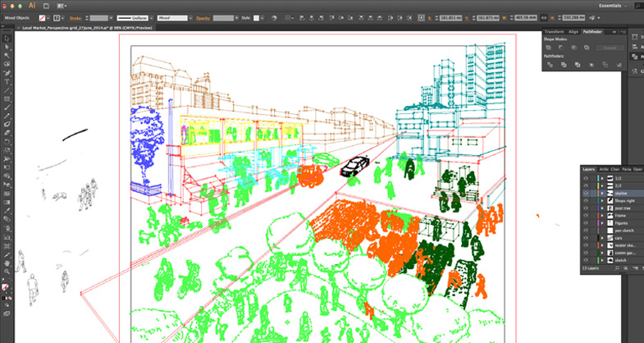Image resolution: width=644 pixels, height=343 pixels.
Task: Hide the Frame layer
Action: pos(586,215)
